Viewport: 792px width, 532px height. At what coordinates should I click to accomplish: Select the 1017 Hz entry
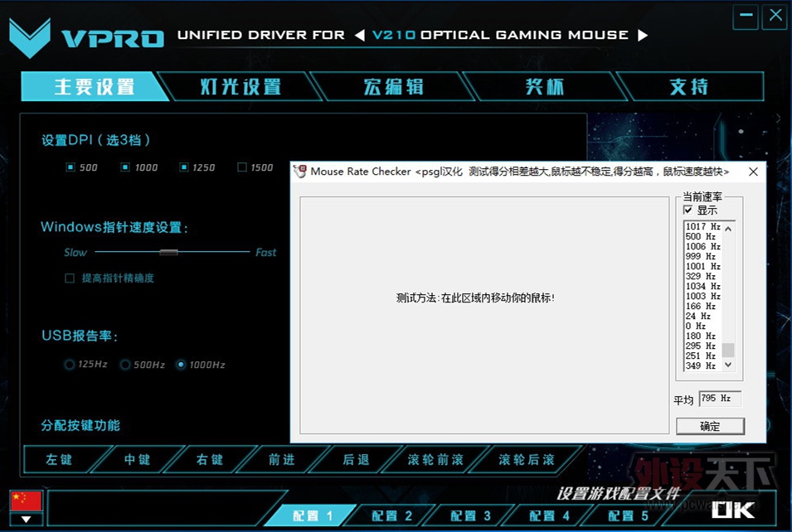tap(702, 226)
